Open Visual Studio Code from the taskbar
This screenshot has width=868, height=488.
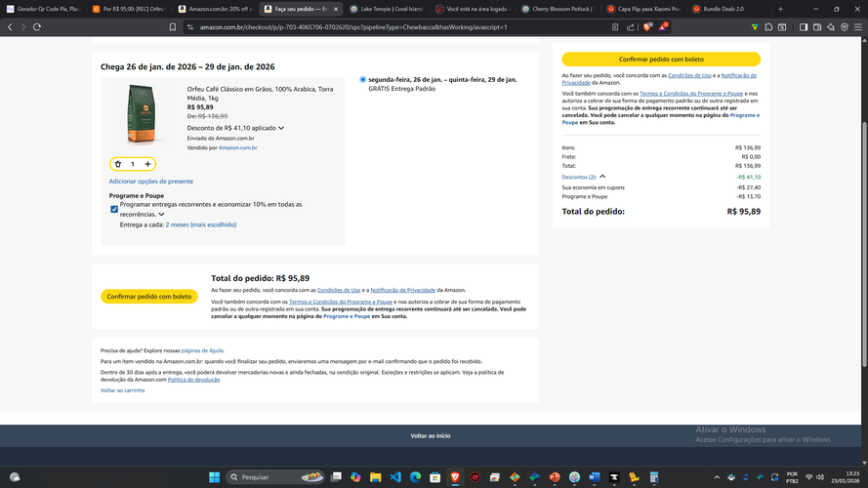tap(395, 477)
